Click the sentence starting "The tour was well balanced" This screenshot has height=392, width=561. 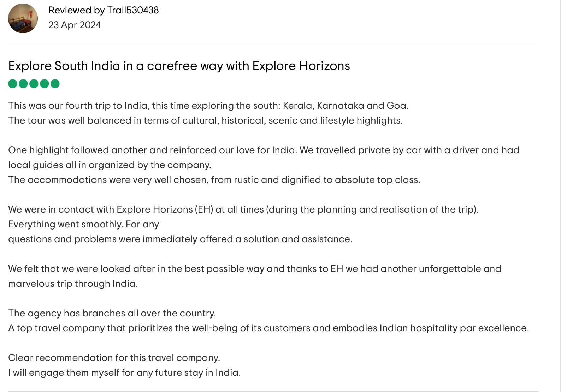tap(205, 120)
